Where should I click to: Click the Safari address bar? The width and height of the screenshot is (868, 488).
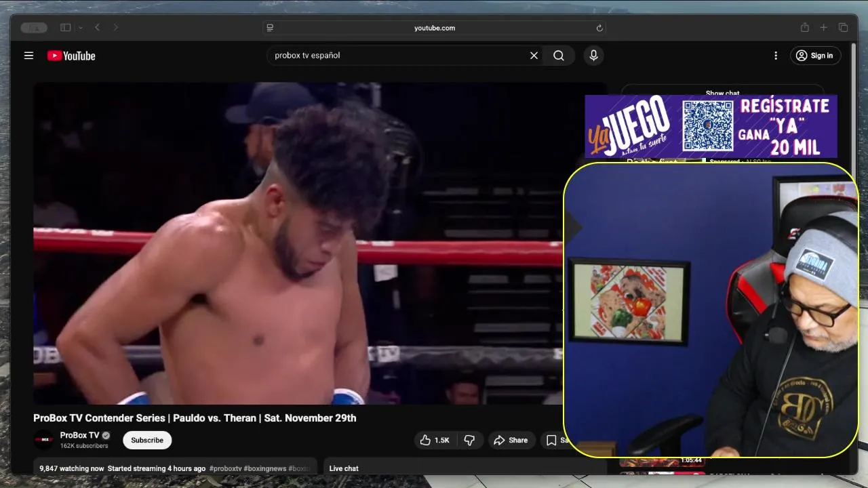tap(435, 28)
